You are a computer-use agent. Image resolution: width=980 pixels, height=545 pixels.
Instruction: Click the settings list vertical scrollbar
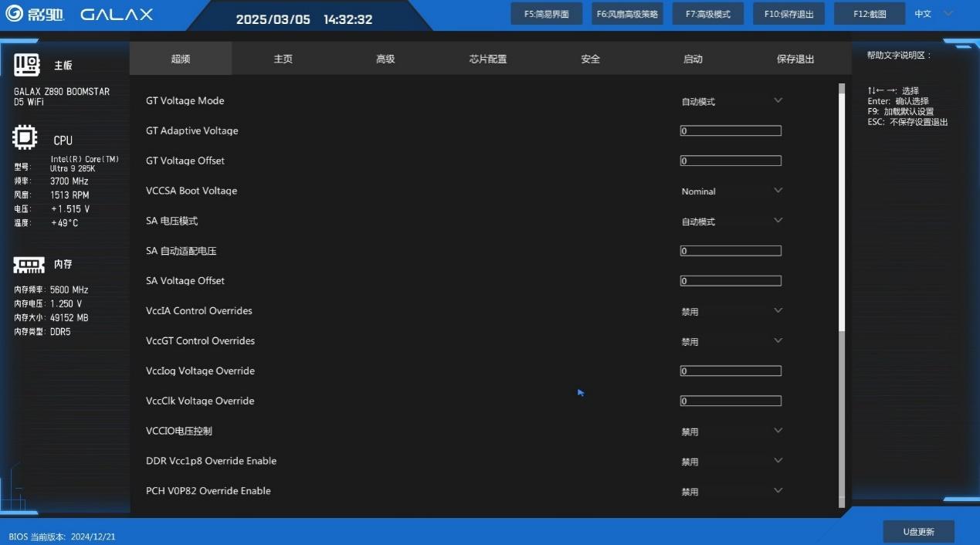(x=842, y=208)
